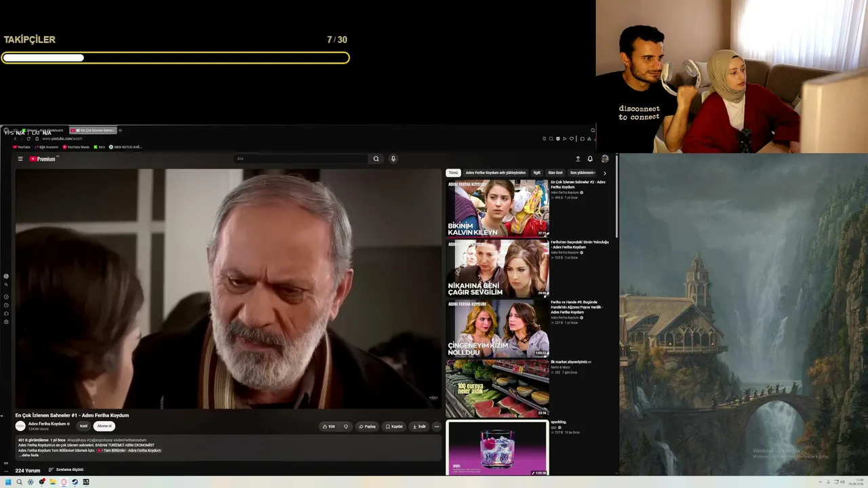The image size is (868, 488).
Task: Open File Explorer from the taskbar
Action: coord(53,482)
